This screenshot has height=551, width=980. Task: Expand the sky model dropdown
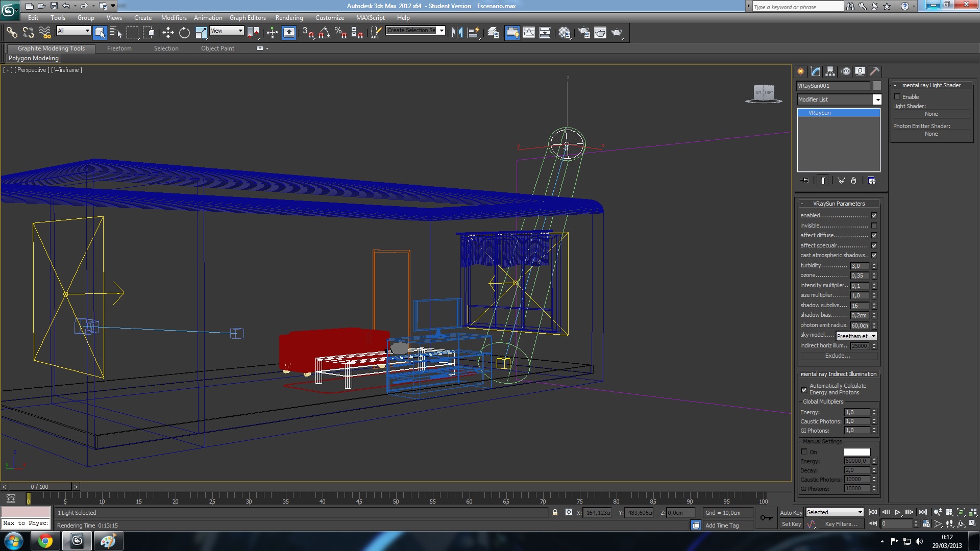pos(873,336)
